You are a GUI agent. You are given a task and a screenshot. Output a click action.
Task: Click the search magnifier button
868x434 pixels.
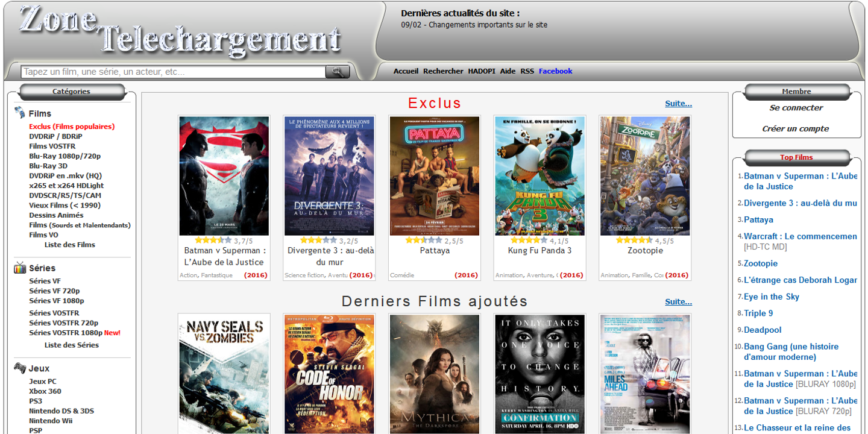338,72
